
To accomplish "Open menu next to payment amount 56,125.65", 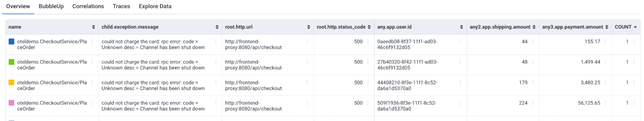I will point(606,103).
